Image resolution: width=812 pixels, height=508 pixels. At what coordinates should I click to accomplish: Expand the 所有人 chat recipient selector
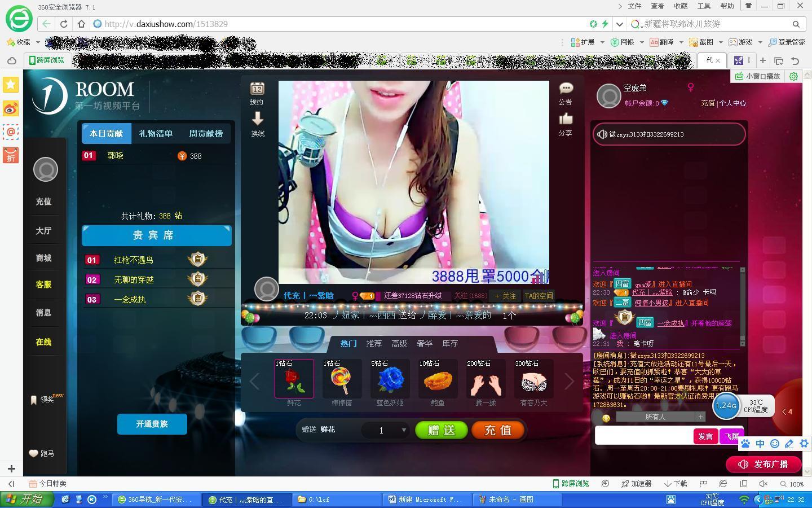[x=700, y=417]
